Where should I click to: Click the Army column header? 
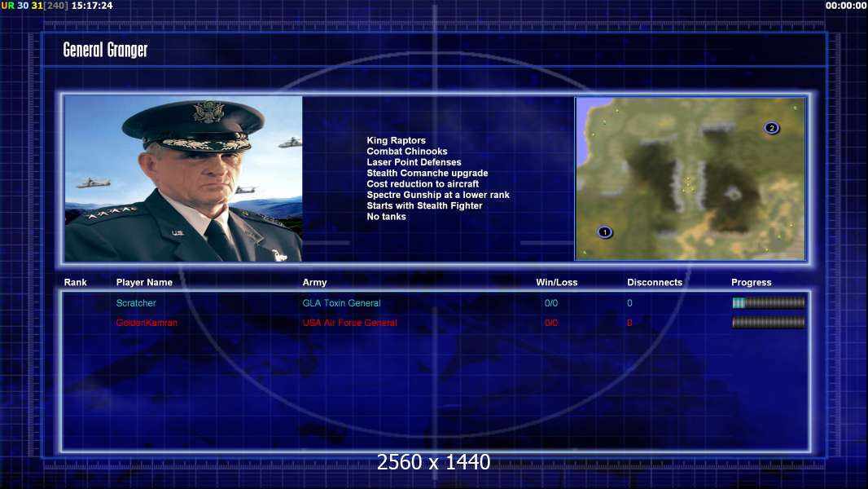pos(314,283)
